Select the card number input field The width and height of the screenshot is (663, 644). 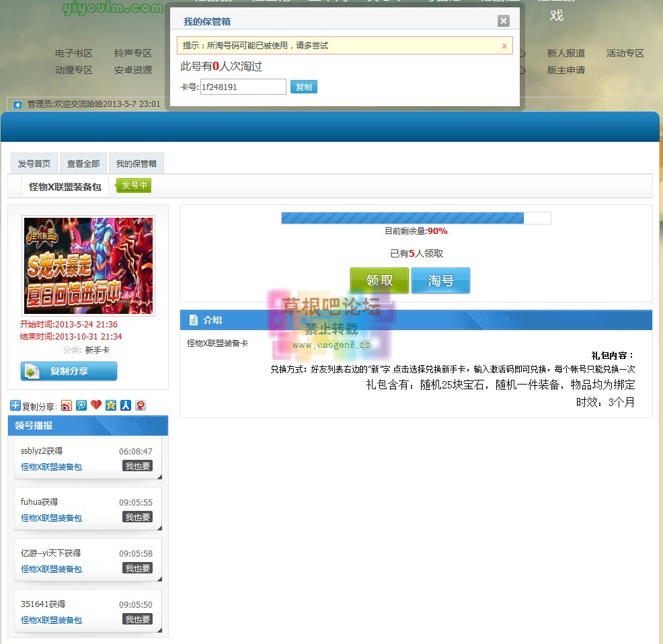pyautogui.click(x=243, y=87)
